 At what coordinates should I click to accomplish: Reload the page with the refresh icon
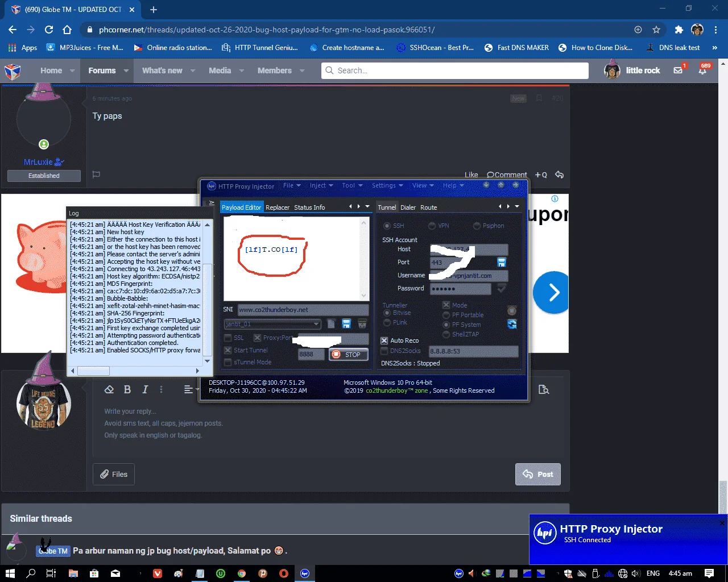[x=49, y=30]
